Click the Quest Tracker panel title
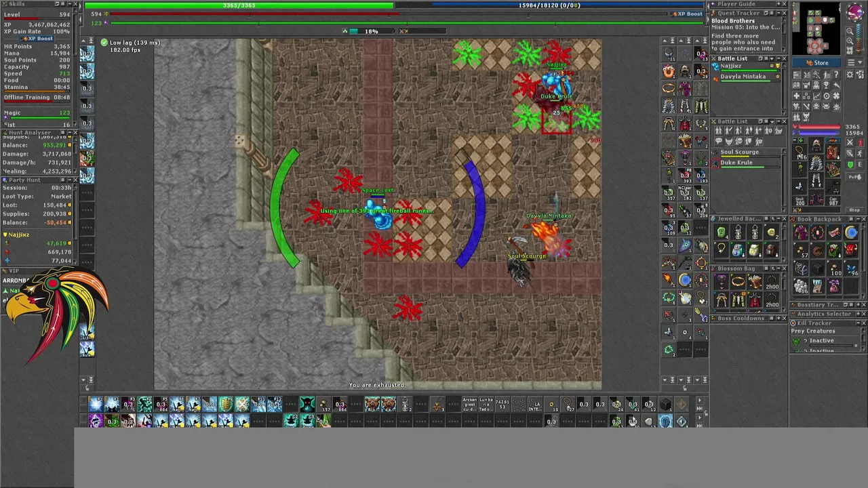Image resolution: width=868 pixels, height=488 pixels. click(738, 13)
